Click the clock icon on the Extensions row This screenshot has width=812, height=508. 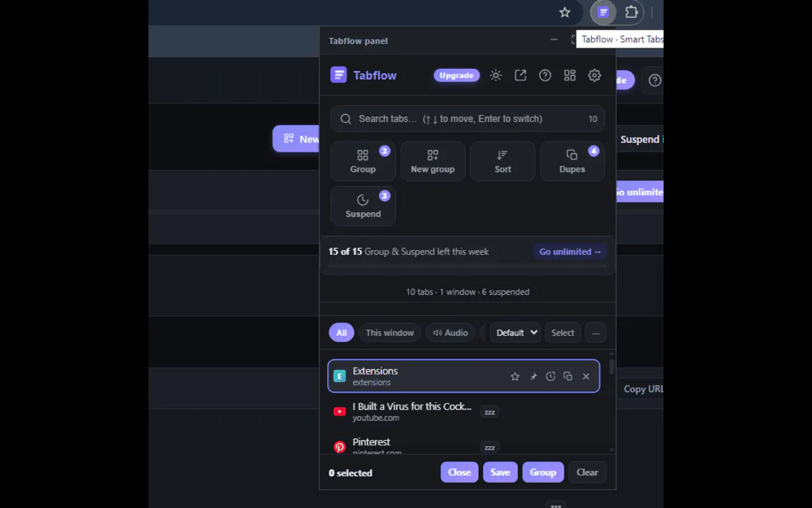pos(551,377)
